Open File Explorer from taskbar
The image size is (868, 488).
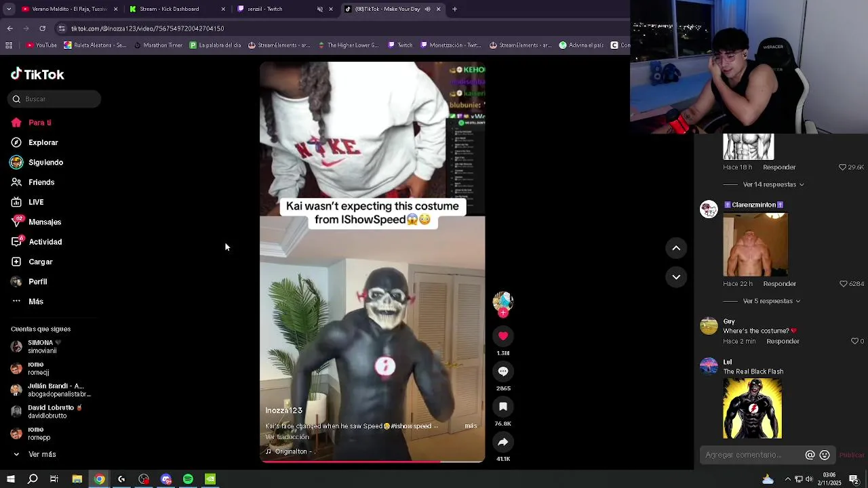point(77,479)
